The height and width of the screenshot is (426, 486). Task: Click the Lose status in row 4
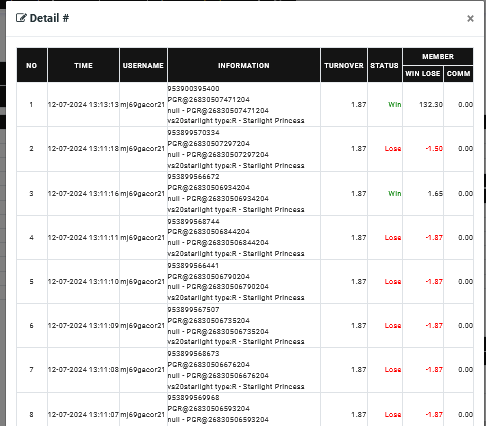[x=393, y=237]
